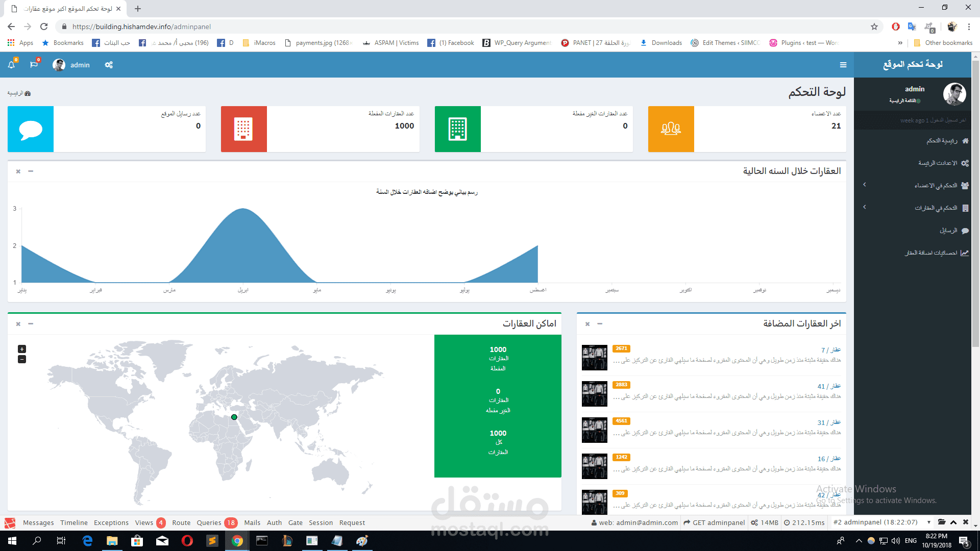Click the debugbar open-file folder icon
Image resolution: width=980 pixels, height=551 pixels.
click(942, 522)
